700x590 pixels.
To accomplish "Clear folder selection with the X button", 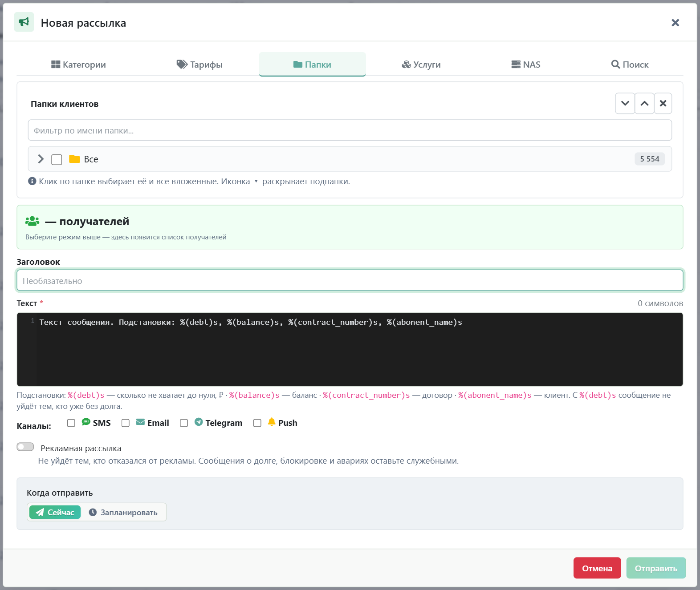I will point(663,103).
